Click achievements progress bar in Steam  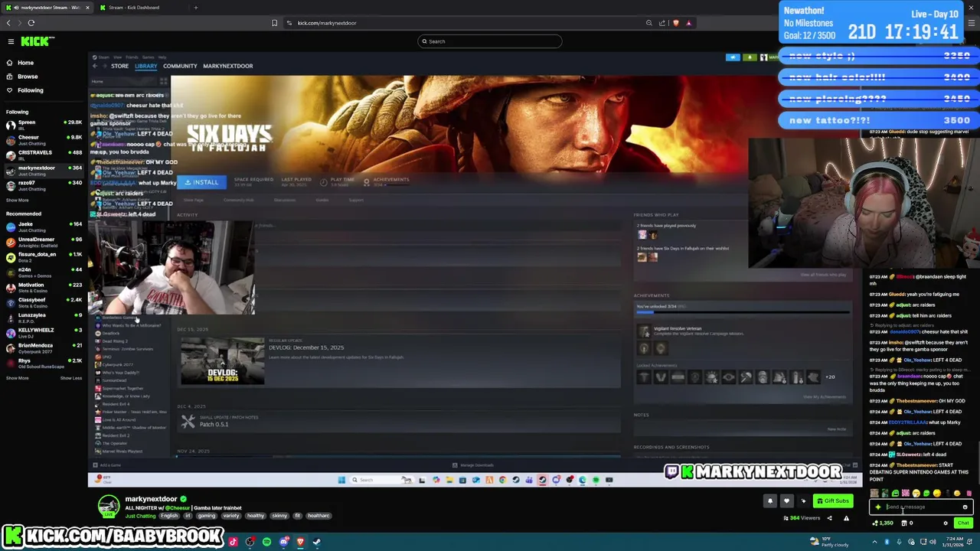point(743,311)
